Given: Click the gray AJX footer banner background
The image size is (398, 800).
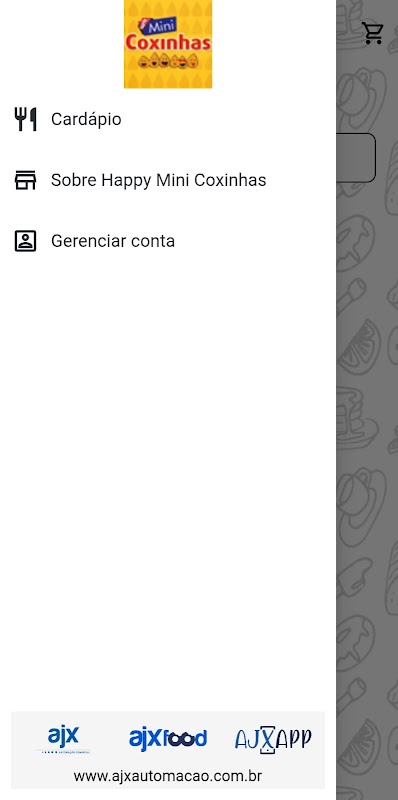Looking at the screenshot, I should (168, 750).
